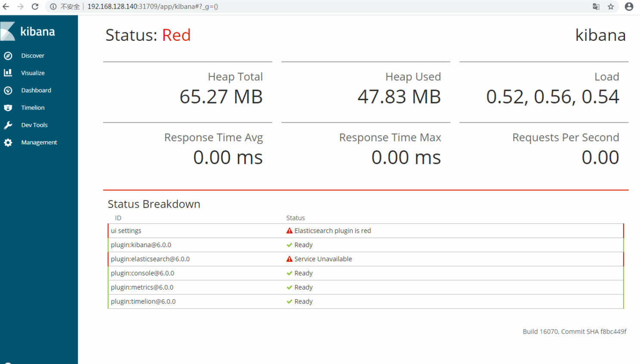Click the ID column header
Viewport: 640px width, 364px height.
coord(118,218)
